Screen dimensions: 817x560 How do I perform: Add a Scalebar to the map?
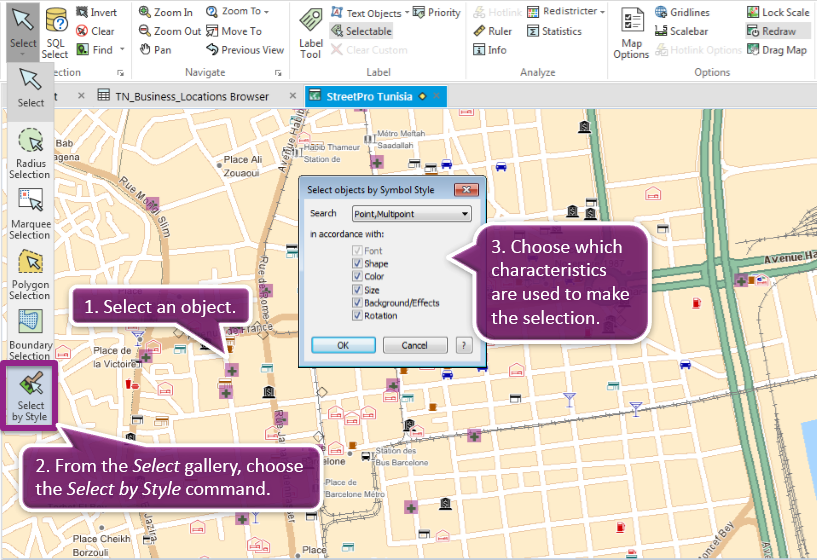click(x=682, y=31)
